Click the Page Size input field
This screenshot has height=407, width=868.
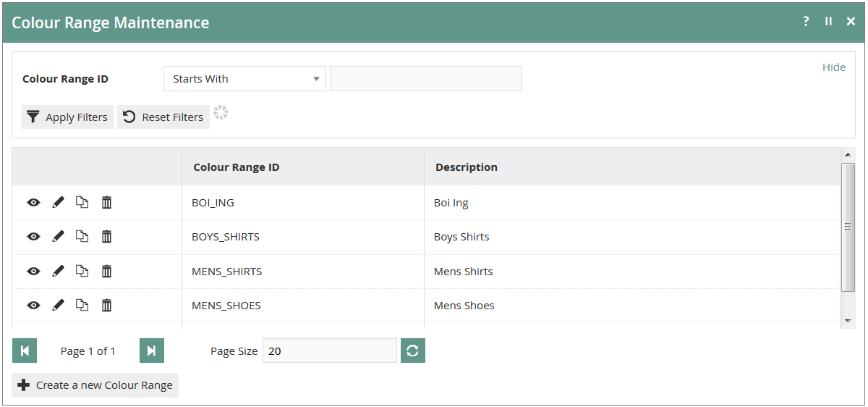[330, 351]
